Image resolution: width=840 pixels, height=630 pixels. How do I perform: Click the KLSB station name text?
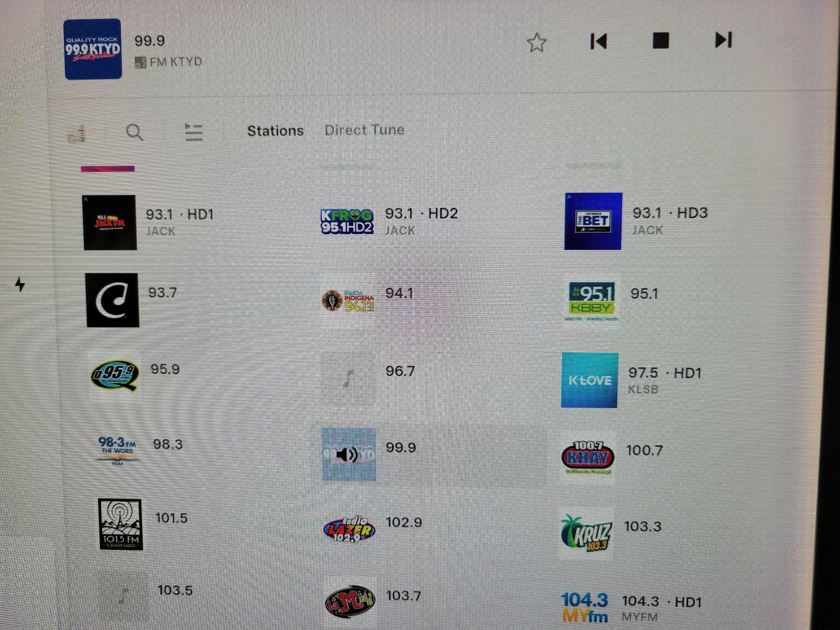643,389
